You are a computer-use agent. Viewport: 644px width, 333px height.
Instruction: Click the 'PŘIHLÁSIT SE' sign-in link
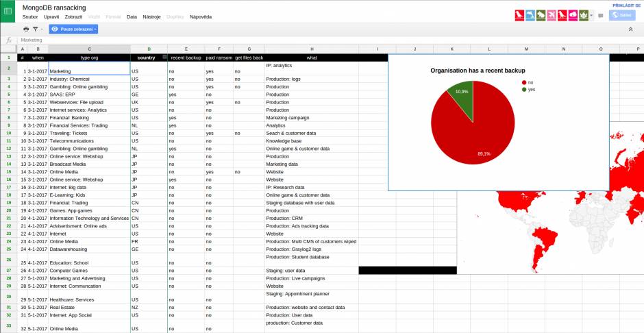point(626,5)
